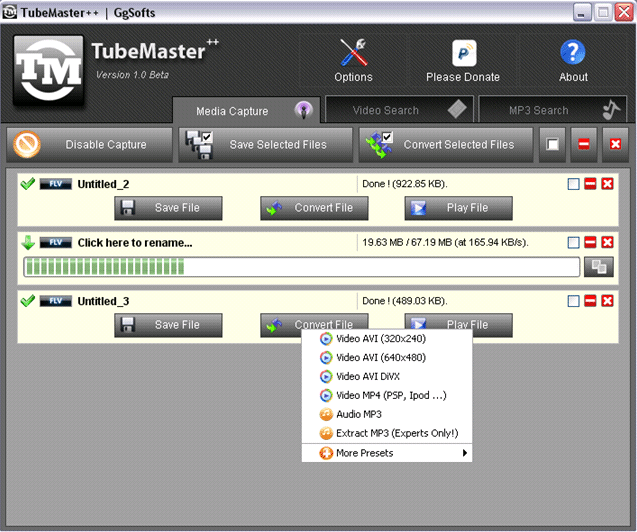
Task: Tick the checkbox for Untitled_3
Action: pos(573,301)
